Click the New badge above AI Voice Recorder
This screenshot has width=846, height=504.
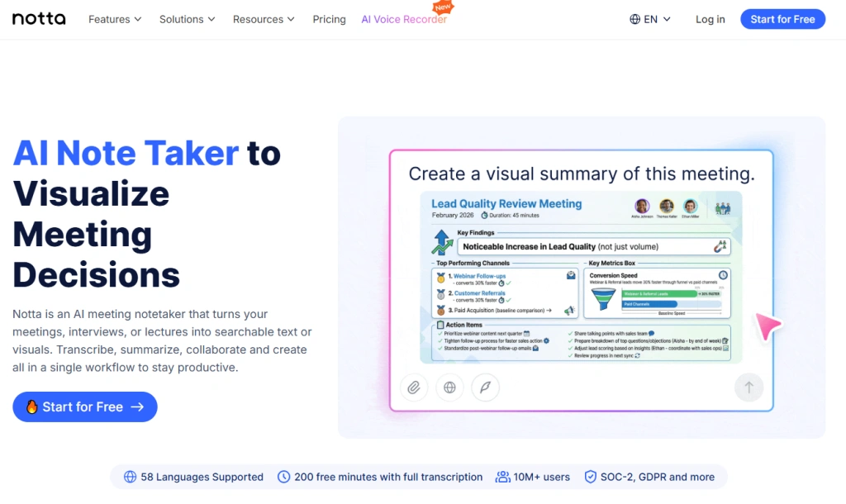(443, 7)
